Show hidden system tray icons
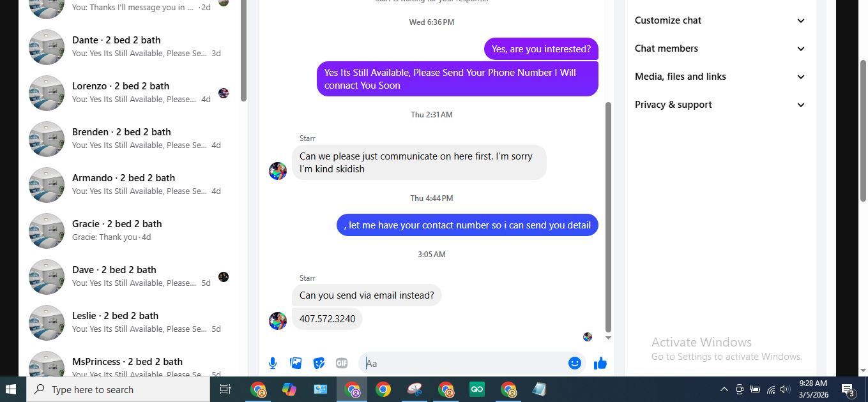Screen dimensions: 868x402 (x=724, y=389)
